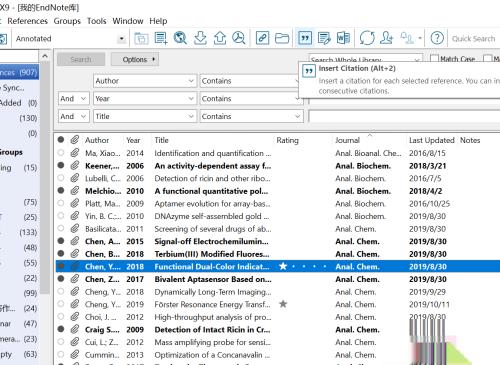Click paperclip icon in Ma, Xiao row
500x365 pixels.
coord(75,153)
